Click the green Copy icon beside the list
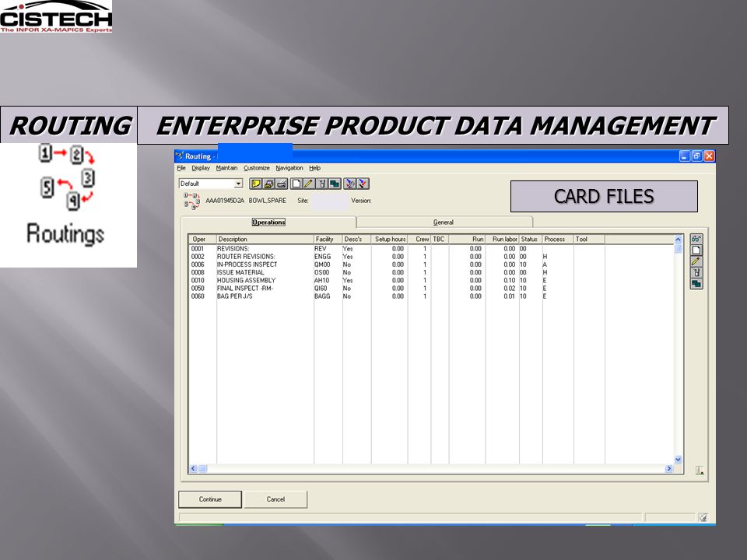747x560 pixels. [x=696, y=285]
